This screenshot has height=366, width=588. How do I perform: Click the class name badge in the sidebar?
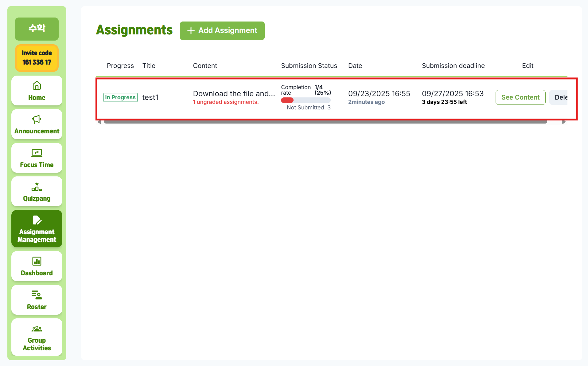click(37, 29)
